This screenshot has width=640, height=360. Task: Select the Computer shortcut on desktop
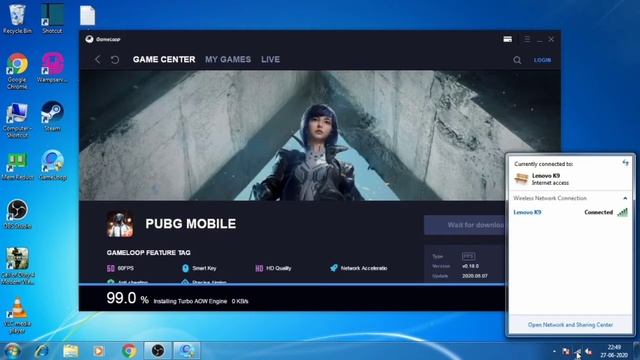point(17,120)
